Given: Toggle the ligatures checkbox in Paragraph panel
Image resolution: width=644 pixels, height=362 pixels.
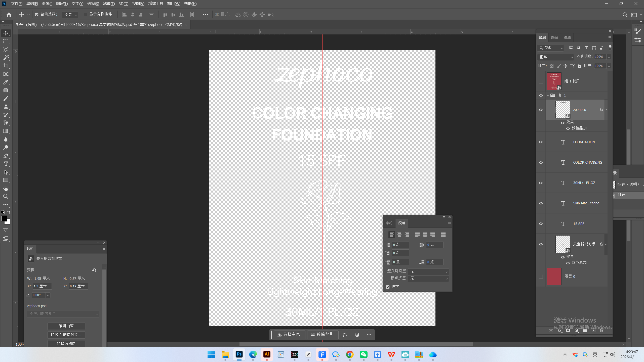Looking at the screenshot, I should coord(388,287).
